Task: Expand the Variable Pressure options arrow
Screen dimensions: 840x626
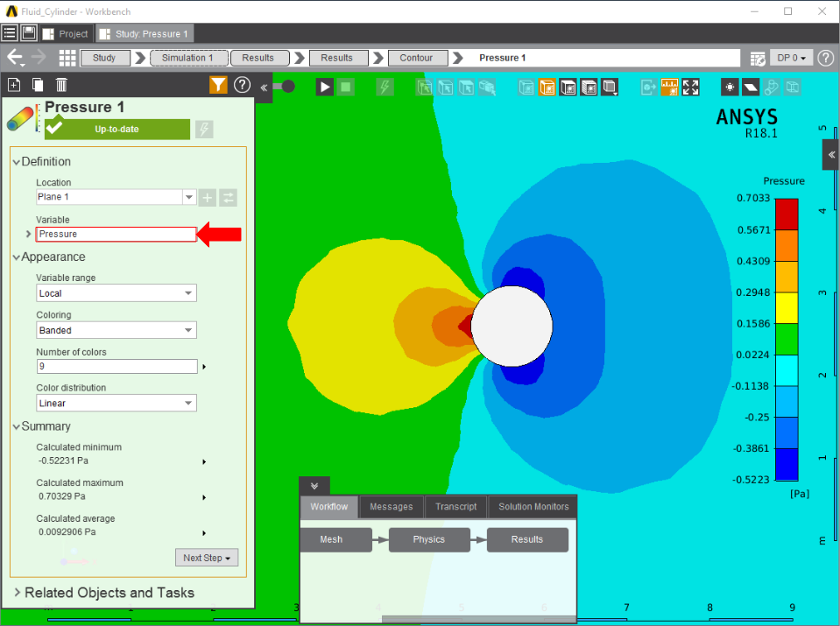Action: click(x=28, y=234)
